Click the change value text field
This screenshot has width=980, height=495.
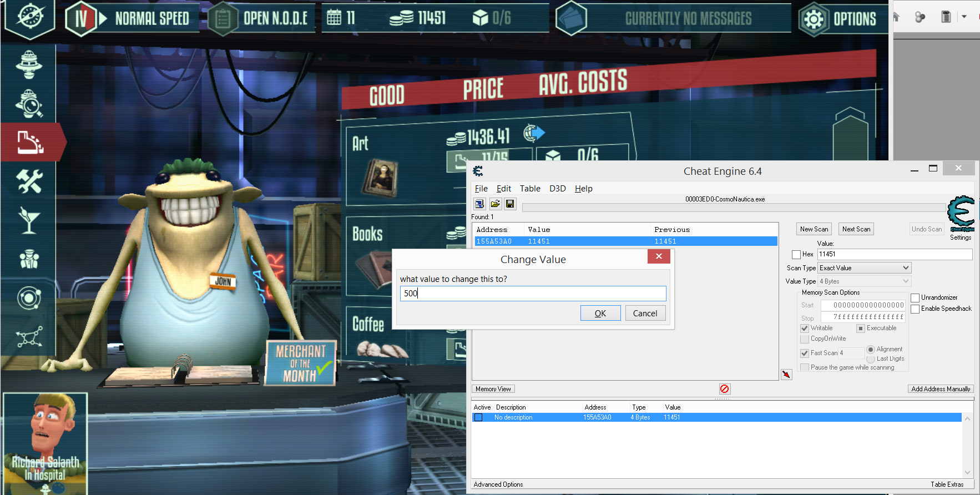click(x=533, y=294)
